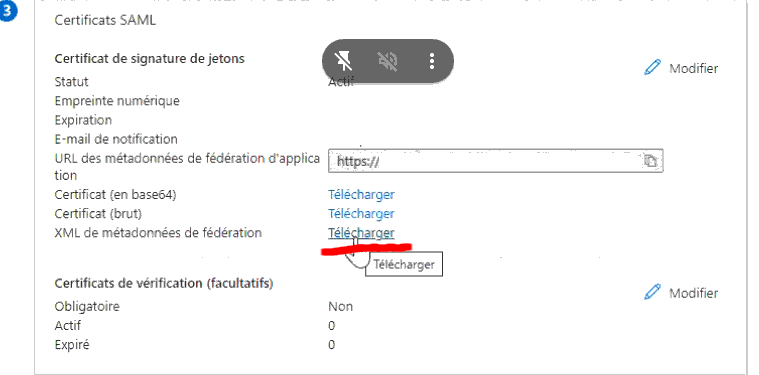Click the 0 value beside Expiré

coord(332,345)
